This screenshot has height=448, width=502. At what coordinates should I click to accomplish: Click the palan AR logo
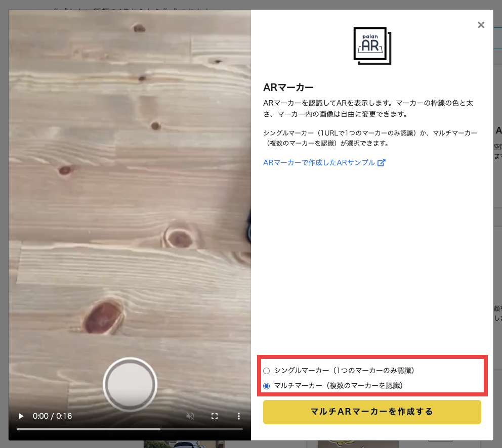pyautogui.click(x=372, y=46)
